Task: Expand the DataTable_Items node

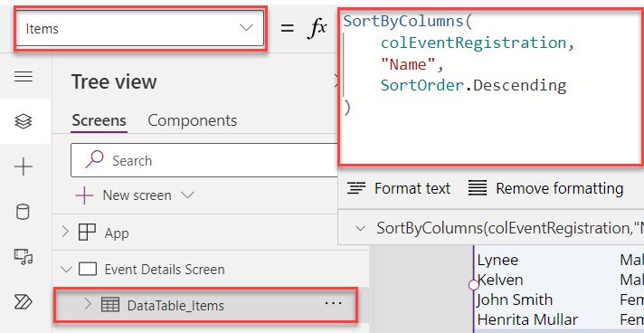Action: tap(87, 304)
